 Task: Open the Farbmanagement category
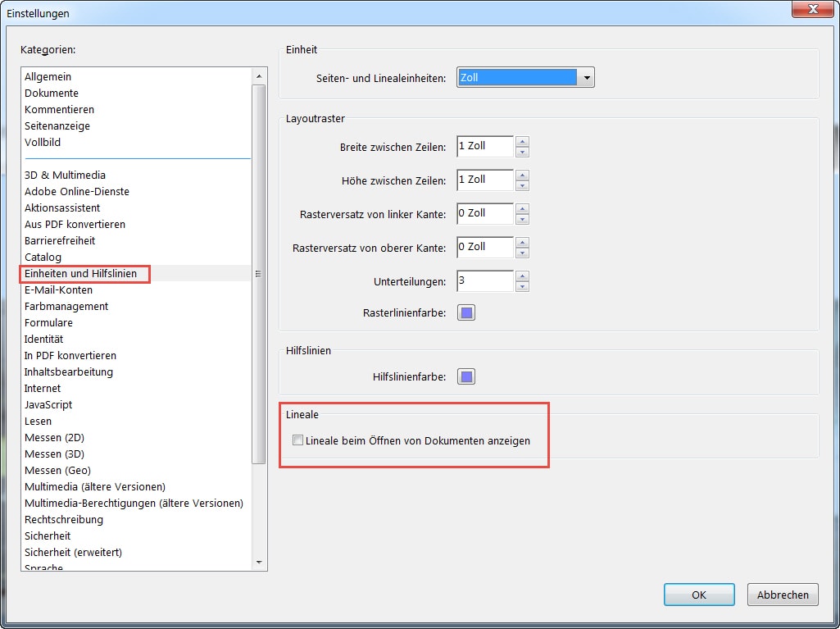[x=66, y=306]
